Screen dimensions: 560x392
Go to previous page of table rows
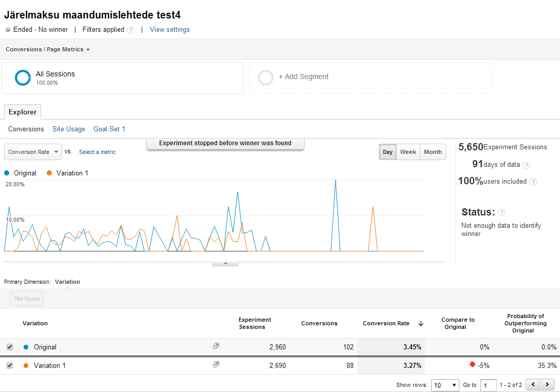point(533,384)
